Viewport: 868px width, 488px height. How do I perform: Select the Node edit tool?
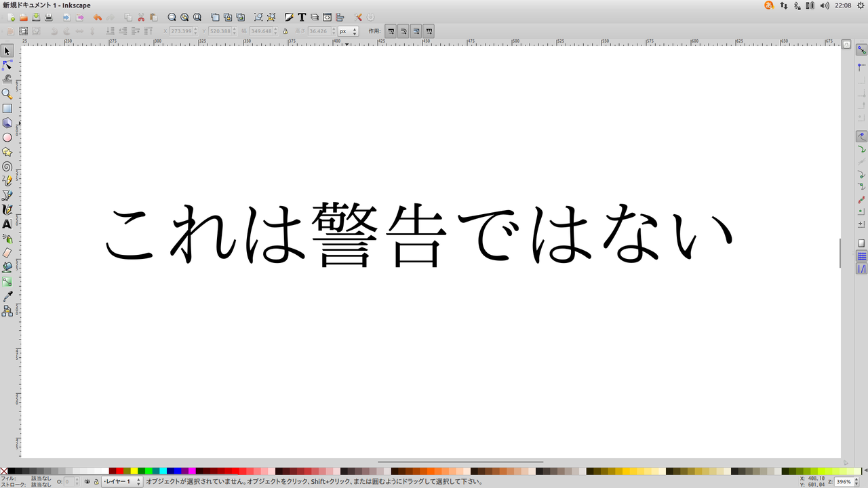pyautogui.click(x=7, y=65)
